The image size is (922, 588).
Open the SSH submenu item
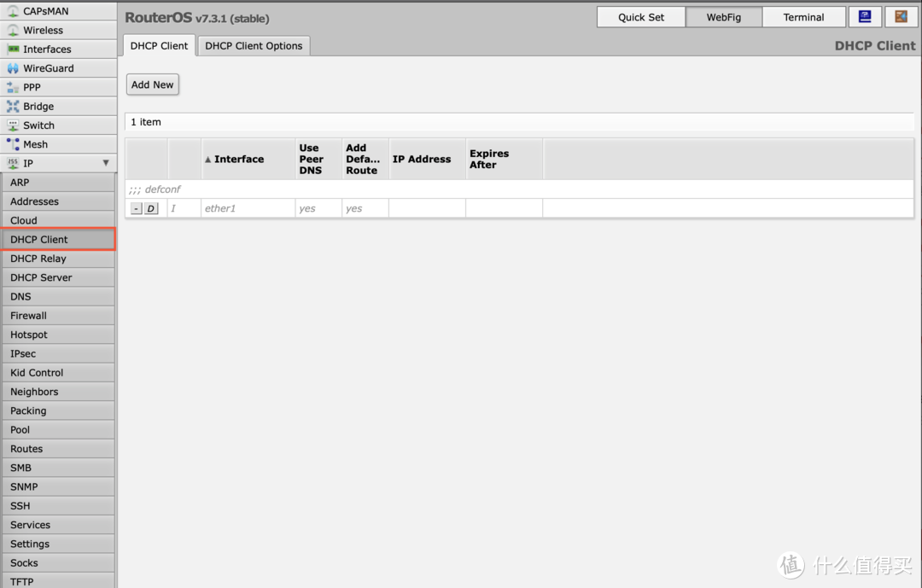coord(58,506)
